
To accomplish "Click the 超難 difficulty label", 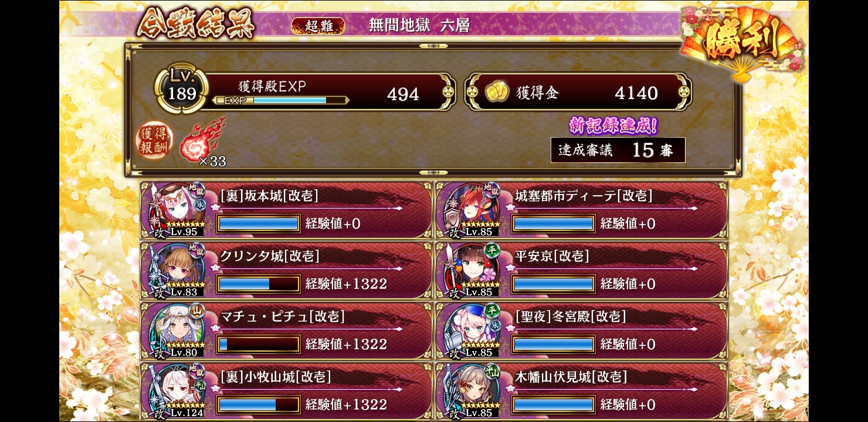I will tap(318, 26).
